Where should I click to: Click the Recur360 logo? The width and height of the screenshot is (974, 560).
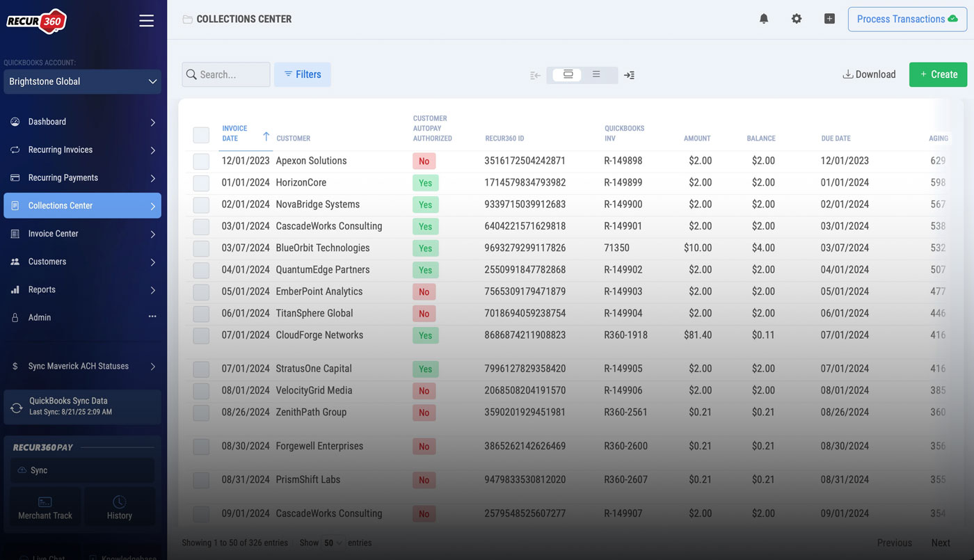click(x=36, y=21)
